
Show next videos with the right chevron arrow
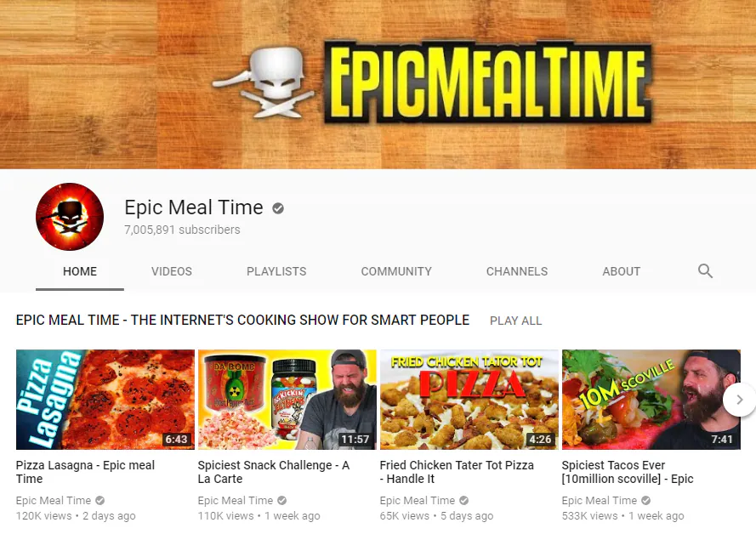[x=740, y=400]
